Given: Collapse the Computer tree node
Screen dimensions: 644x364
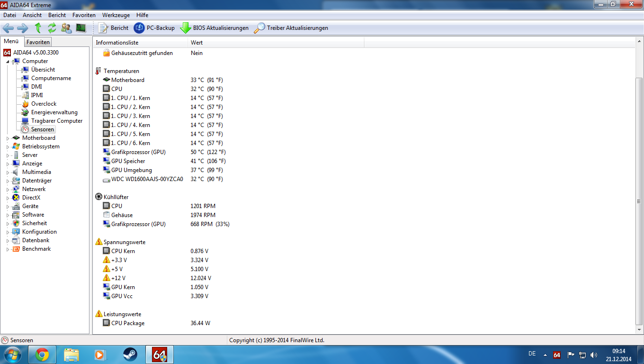Looking at the screenshot, I should coord(8,61).
